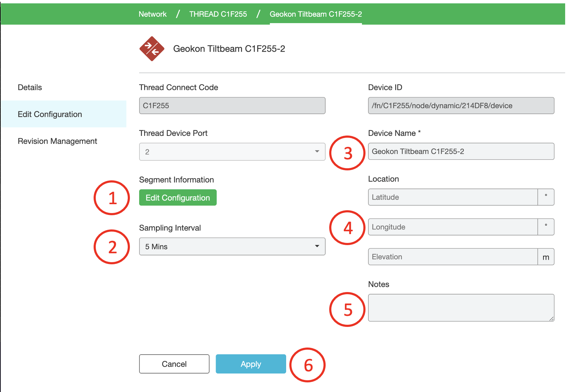
Task: Go to THREAD C1F255 breadcrumb
Action: coord(218,14)
